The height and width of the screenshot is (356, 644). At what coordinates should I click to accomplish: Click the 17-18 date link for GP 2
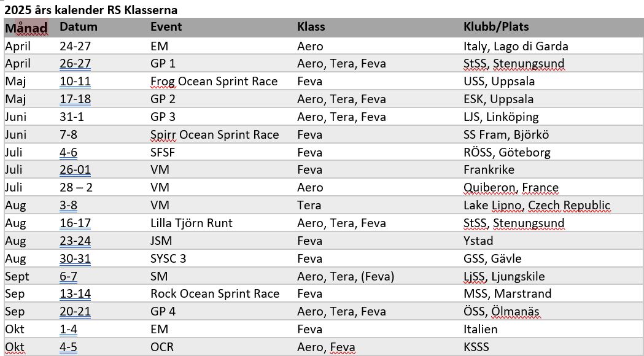pyautogui.click(x=75, y=99)
